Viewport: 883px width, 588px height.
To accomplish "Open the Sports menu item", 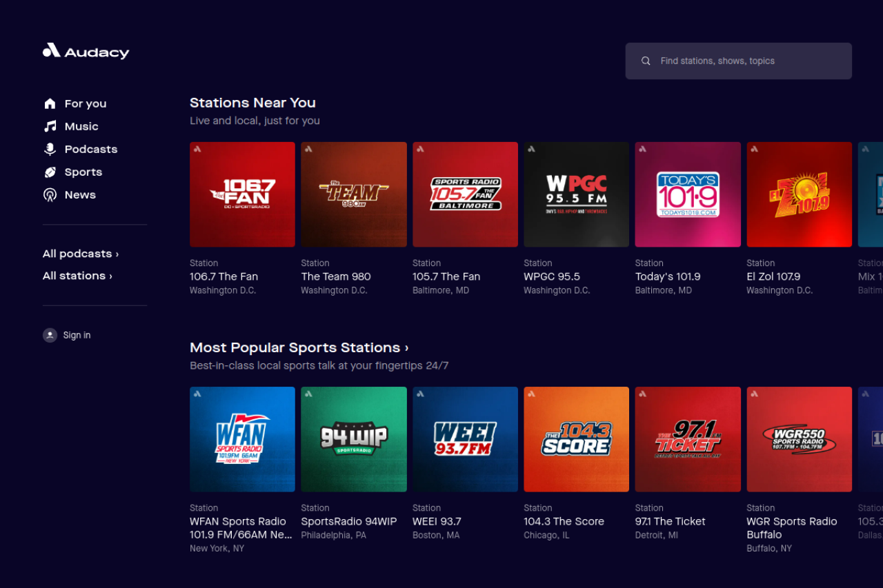I will pos(83,172).
